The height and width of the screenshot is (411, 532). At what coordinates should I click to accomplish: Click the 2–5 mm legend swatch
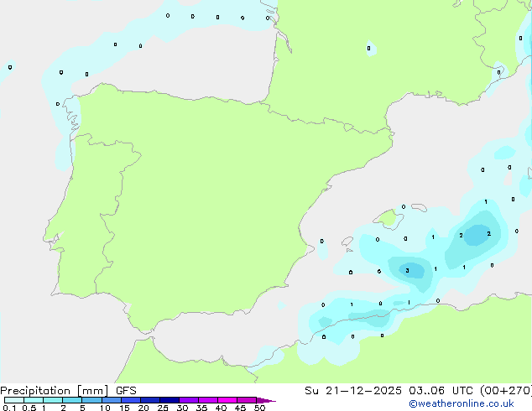point(73,401)
